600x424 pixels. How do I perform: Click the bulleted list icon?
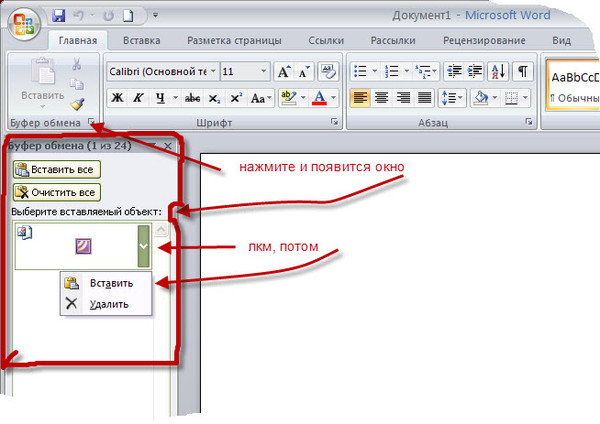coord(362,72)
